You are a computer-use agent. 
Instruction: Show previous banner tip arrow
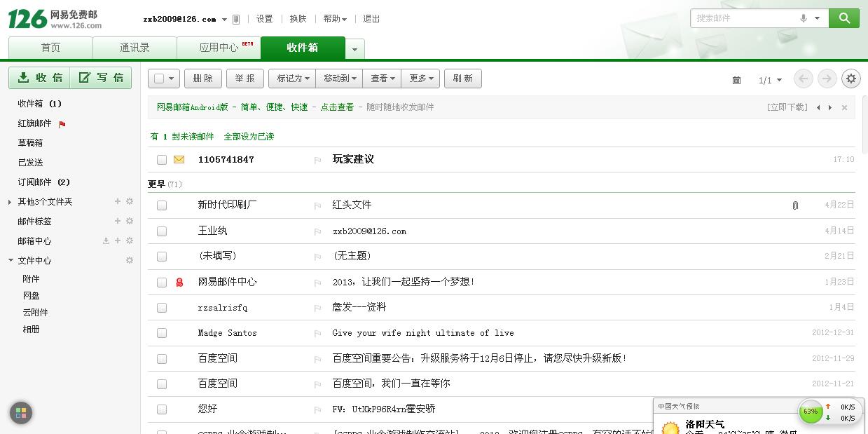click(818, 107)
